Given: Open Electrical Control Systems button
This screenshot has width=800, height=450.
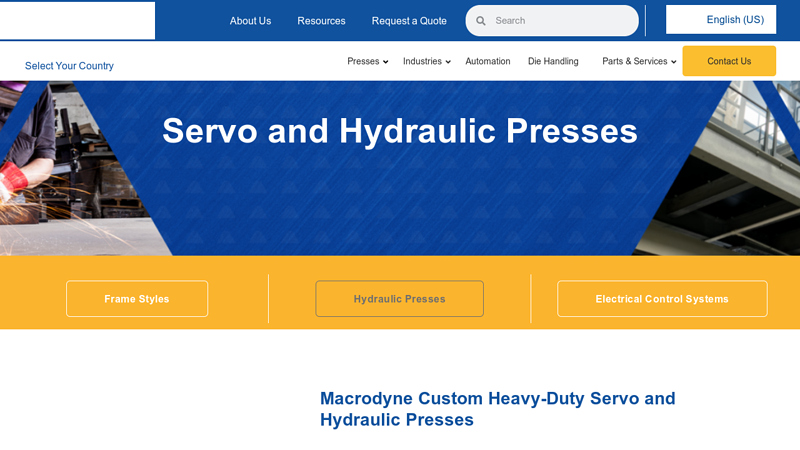Looking at the screenshot, I should pyautogui.click(x=662, y=298).
